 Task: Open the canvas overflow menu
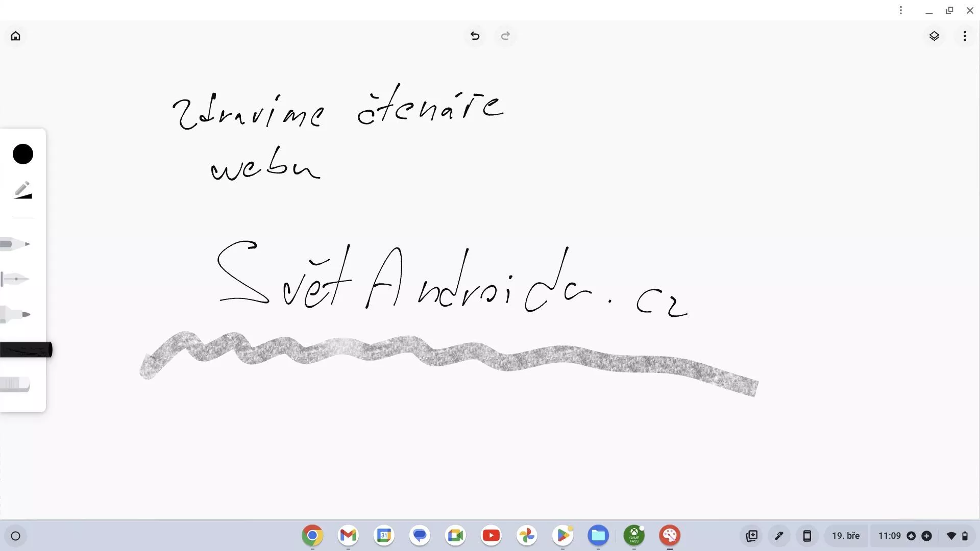pos(965,36)
